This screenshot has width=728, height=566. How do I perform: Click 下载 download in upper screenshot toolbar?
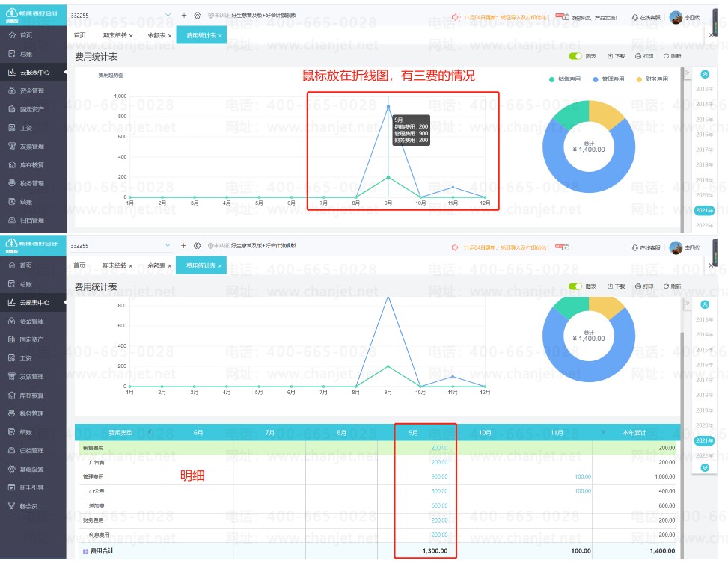click(616, 56)
